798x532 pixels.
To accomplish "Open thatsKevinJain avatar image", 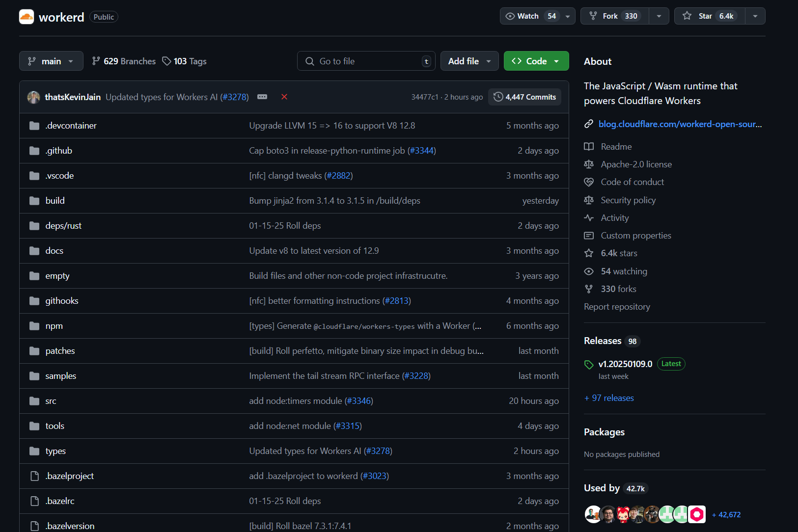I will [x=33, y=97].
